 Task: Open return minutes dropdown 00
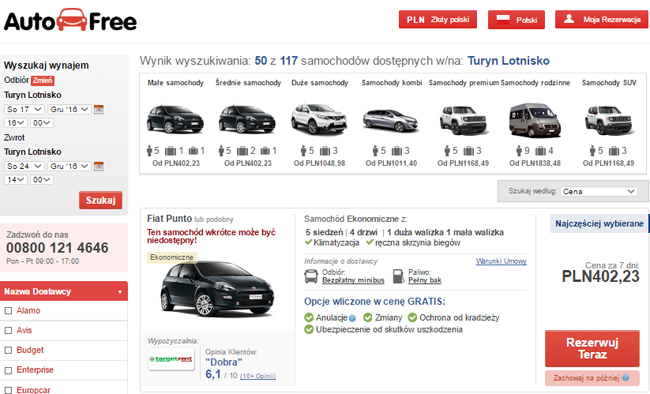[41, 180]
